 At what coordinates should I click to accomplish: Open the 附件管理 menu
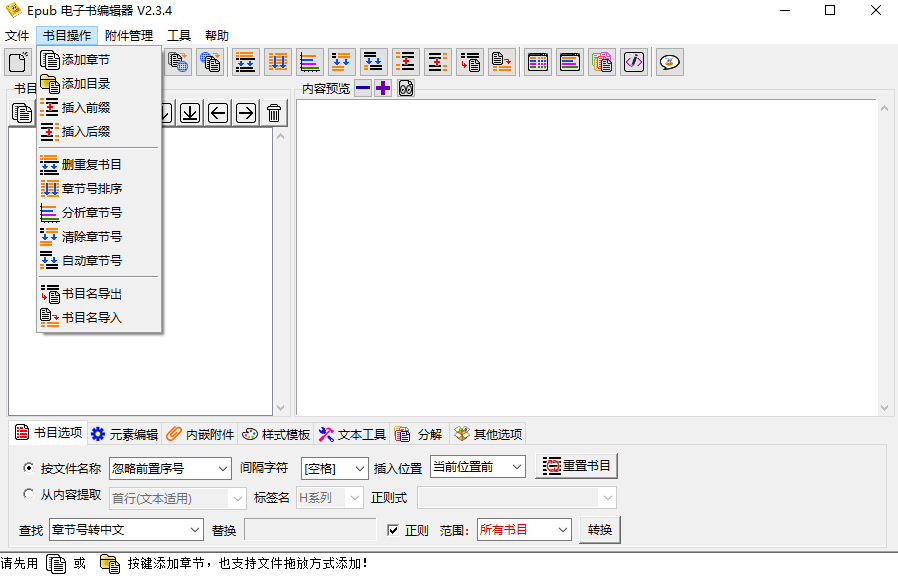coord(129,36)
